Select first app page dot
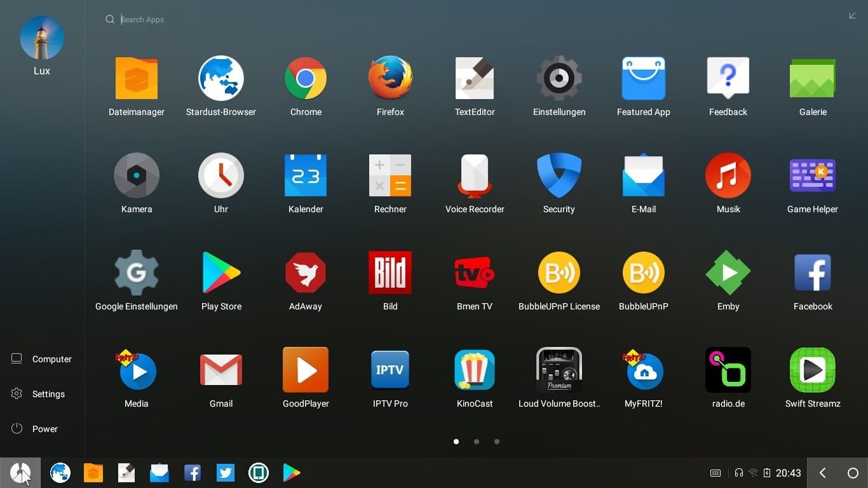 [x=456, y=442]
